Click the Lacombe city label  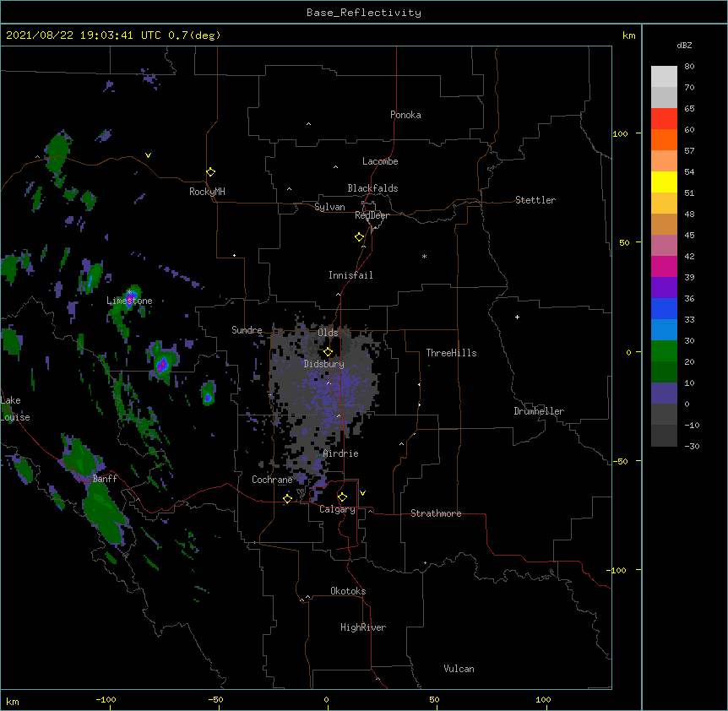coord(380,161)
